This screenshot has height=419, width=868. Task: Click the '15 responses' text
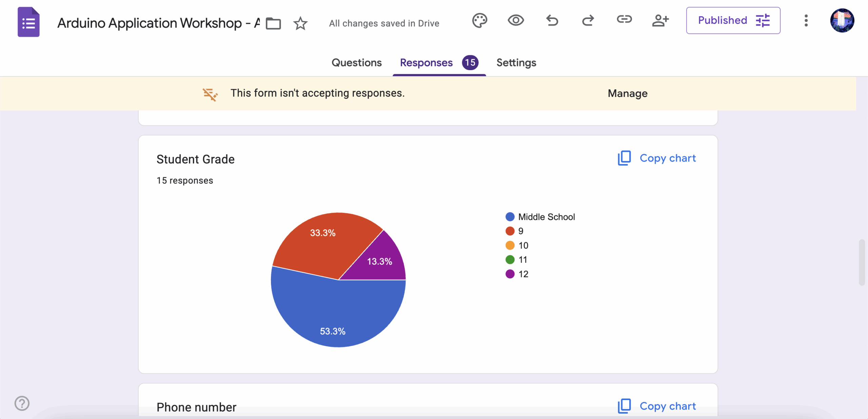tap(184, 181)
